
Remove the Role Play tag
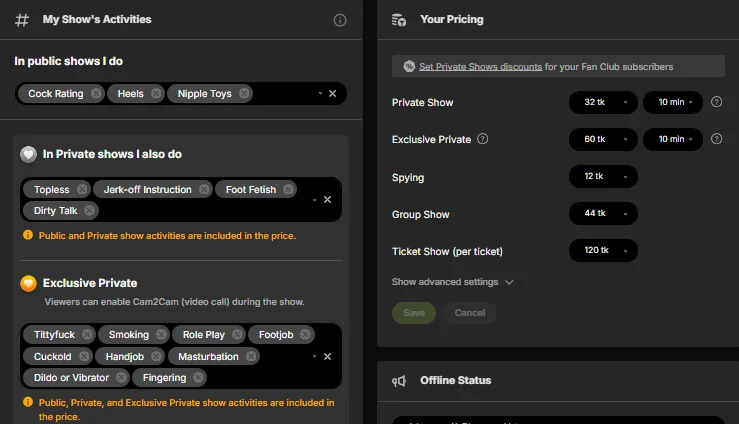tap(235, 335)
